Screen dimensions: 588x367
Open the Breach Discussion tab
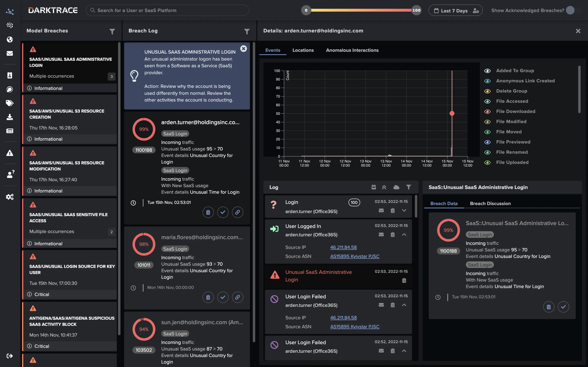[x=490, y=203]
